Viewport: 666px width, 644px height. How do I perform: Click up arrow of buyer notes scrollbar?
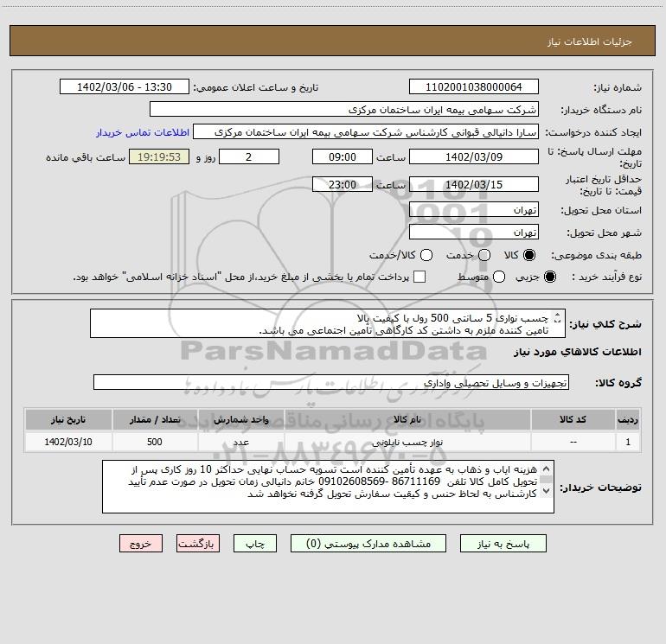[x=547, y=469]
